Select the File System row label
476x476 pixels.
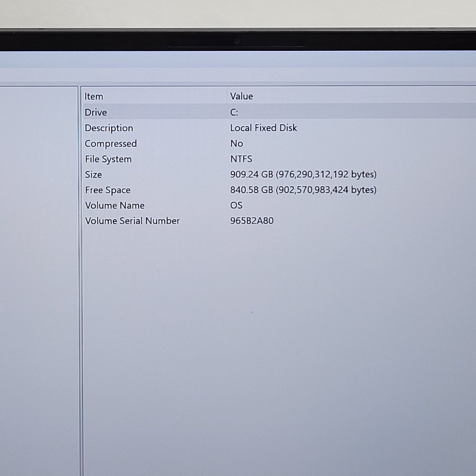[x=108, y=159]
